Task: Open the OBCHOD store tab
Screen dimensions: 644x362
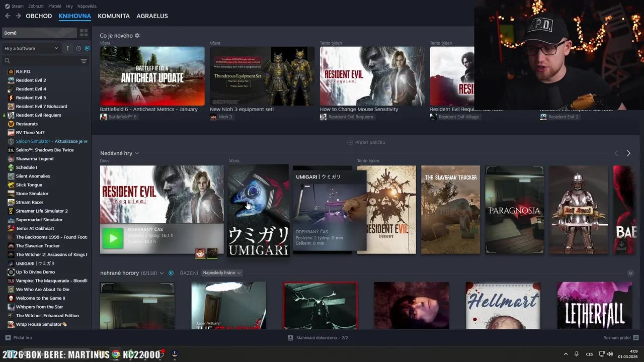Action: (x=39, y=16)
